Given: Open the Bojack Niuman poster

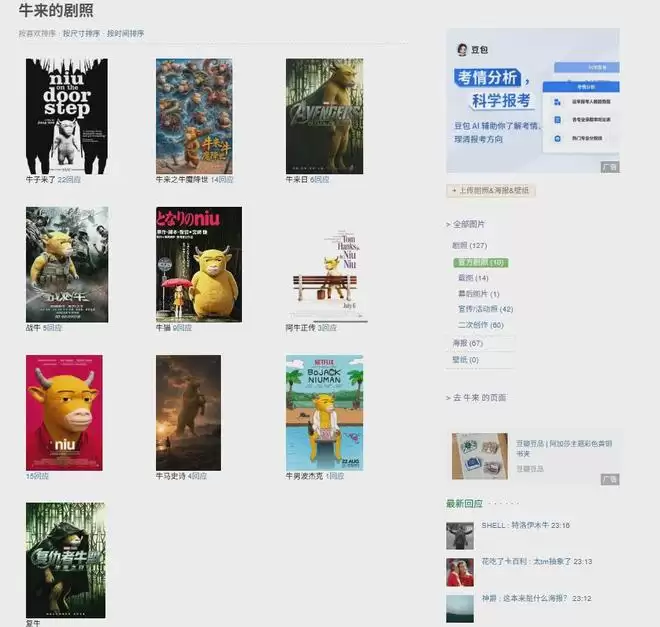Looking at the screenshot, I should click(325, 412).
